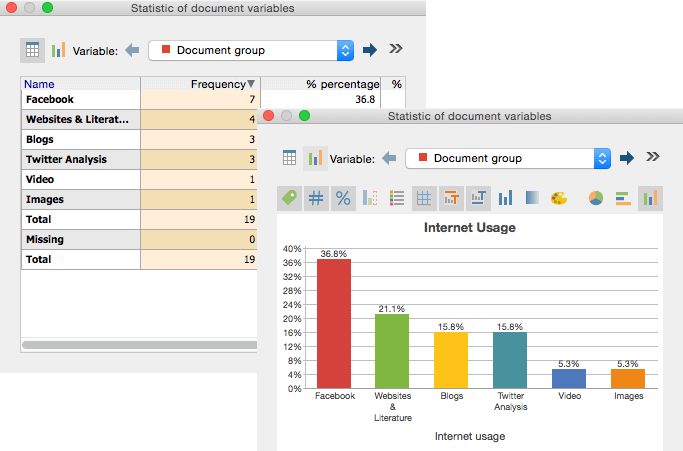Open the Document group dropdown in front window

coord(508,159)
